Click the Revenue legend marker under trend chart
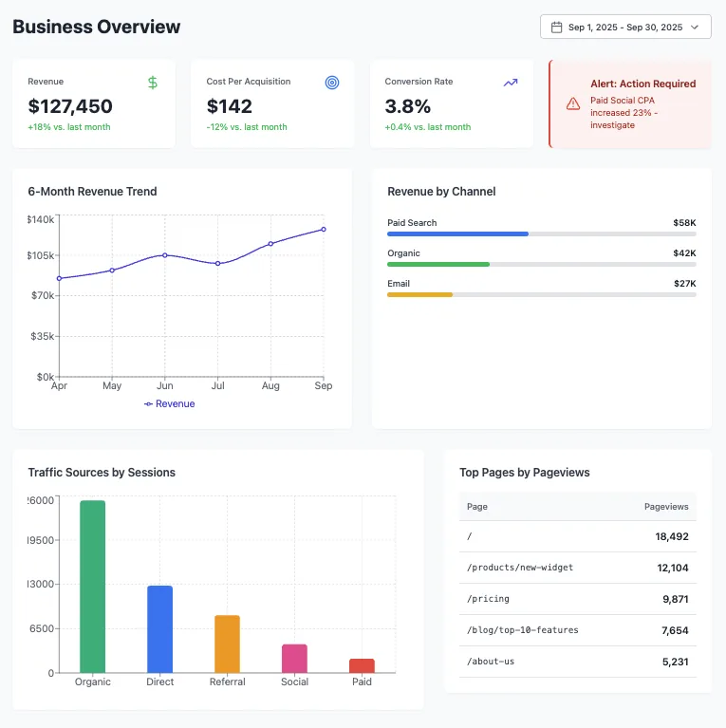The width and height of the screenshot is (726, 728). [x=149, y=404]
